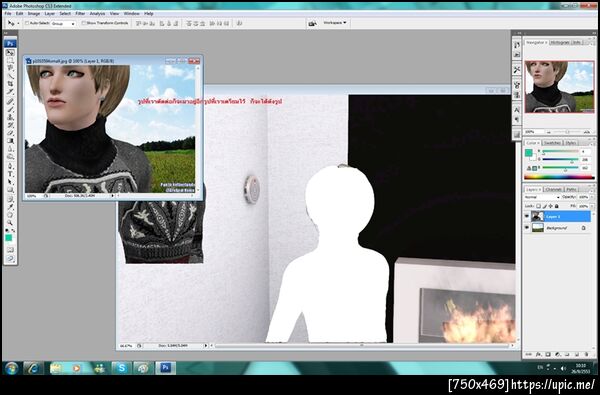
Task: Open the Image menu
Action: 34,13
